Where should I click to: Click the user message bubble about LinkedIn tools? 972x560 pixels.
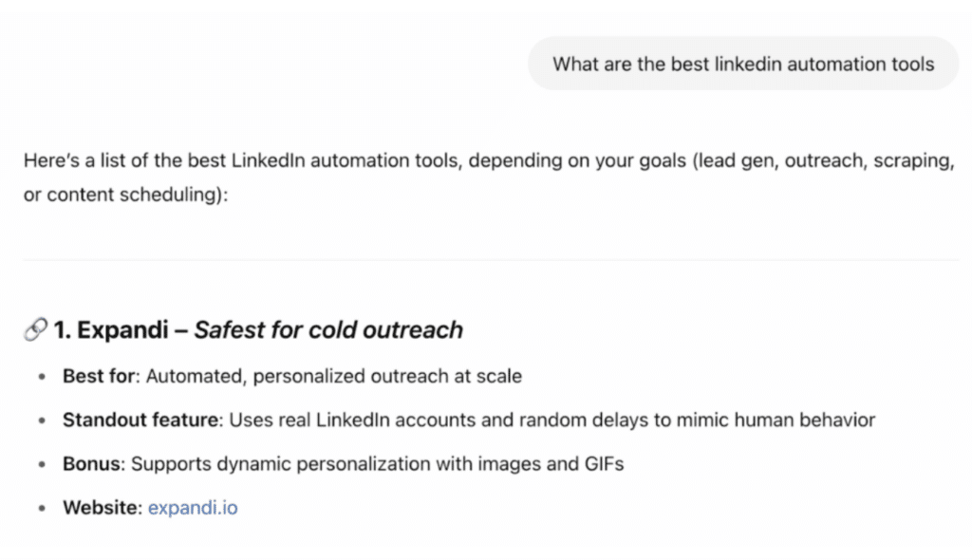tap(743, 65)
